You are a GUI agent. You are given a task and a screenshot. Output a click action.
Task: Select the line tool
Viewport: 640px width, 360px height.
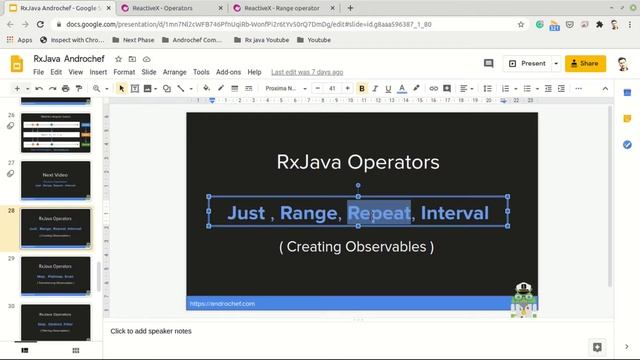[181, 89]
